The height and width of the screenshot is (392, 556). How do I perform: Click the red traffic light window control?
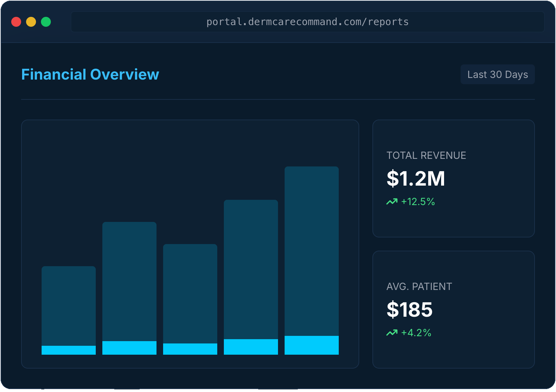coord(16,22)
